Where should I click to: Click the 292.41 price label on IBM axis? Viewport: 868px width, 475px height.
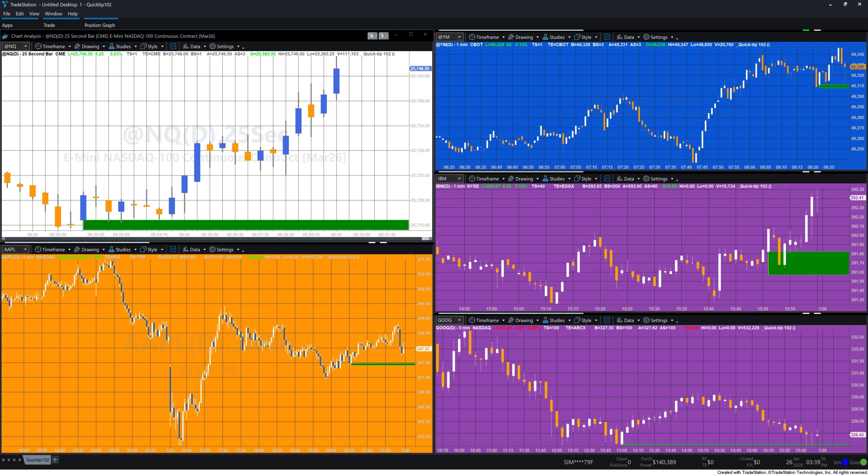click(x=857, y=198)
